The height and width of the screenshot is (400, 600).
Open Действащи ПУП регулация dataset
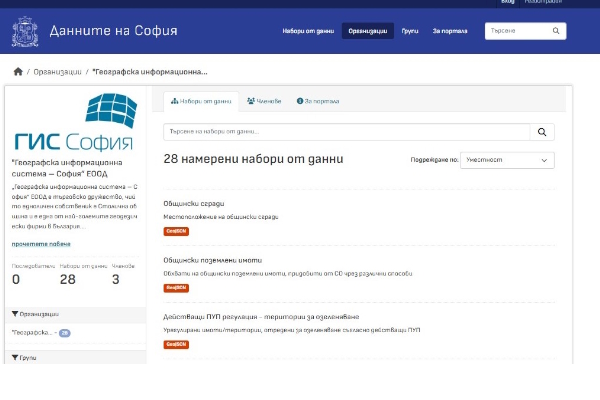(x=261, y=317)
